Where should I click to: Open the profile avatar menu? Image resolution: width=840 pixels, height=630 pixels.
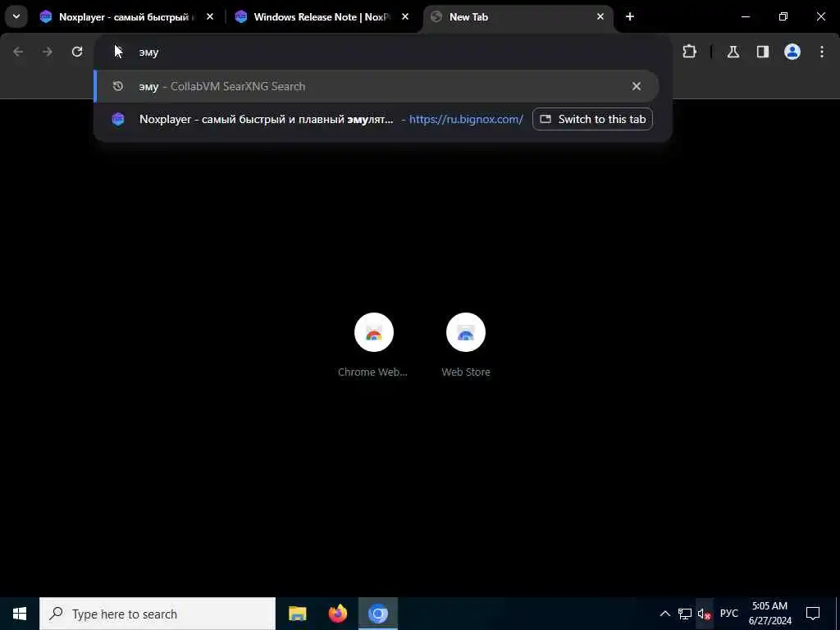[792, 52]
